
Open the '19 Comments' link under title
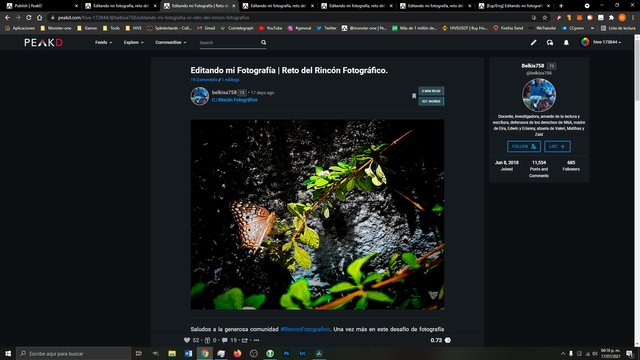point(204,80)
